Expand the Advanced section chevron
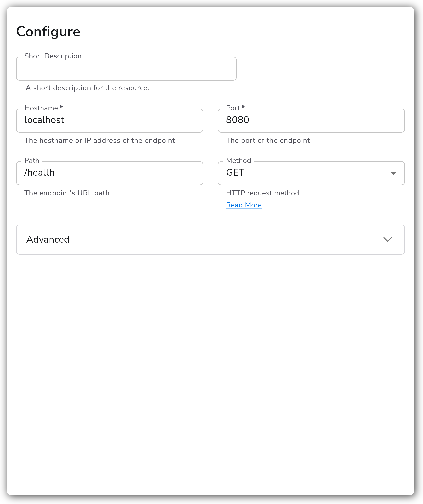Screen dimensions: 423x504 click(x=387, y=239)
